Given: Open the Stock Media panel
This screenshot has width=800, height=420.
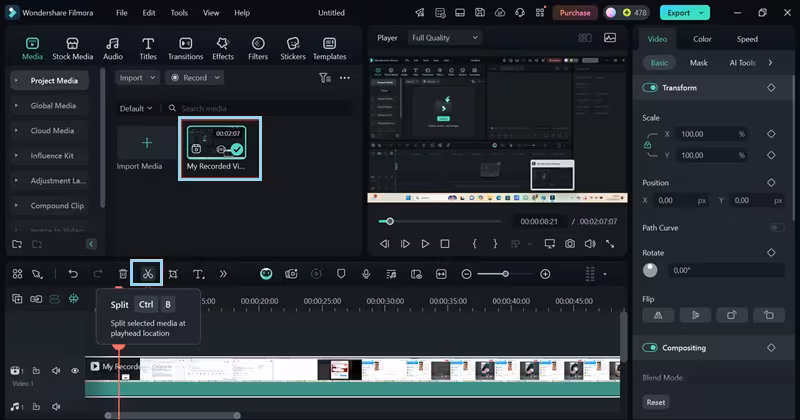Looking at the screenshot, I should tap(72, 49).
